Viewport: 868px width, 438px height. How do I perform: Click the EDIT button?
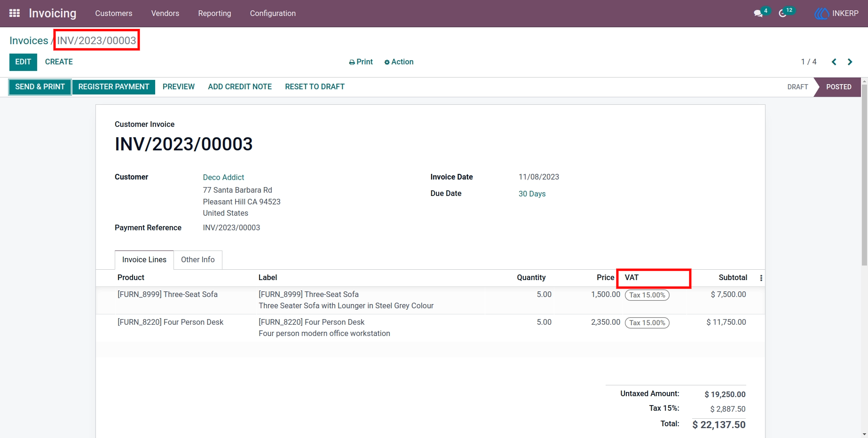(x=23, y=62)
